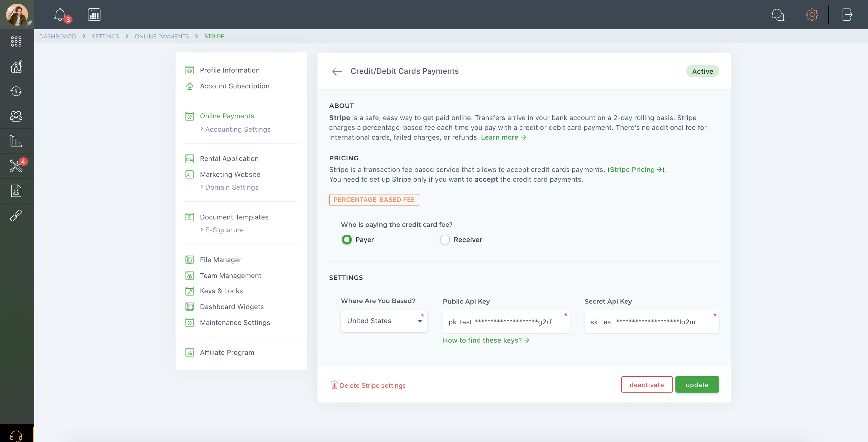This screenshot has height=442, width=868.
Task: Go to Profile Information settings
Action: (230, 70)
